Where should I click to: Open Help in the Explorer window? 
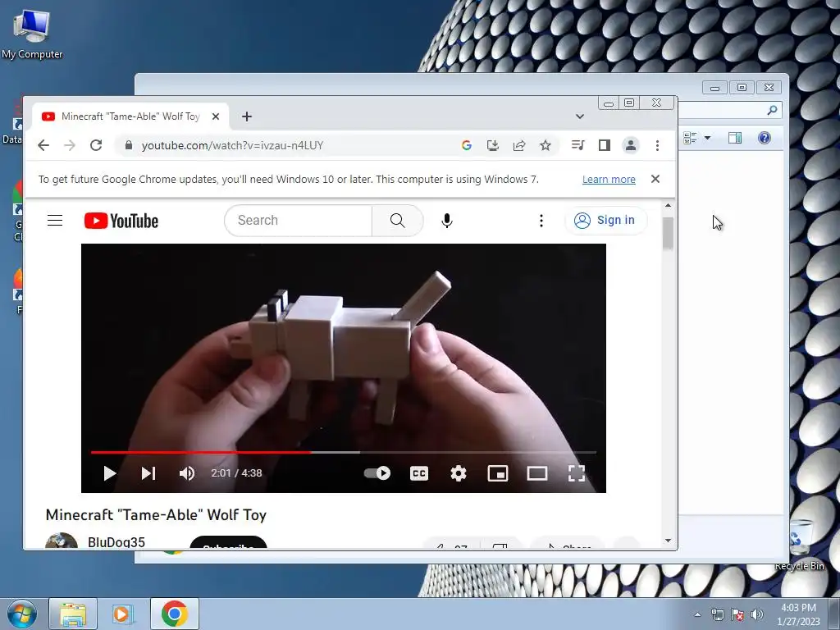[765, 138]
